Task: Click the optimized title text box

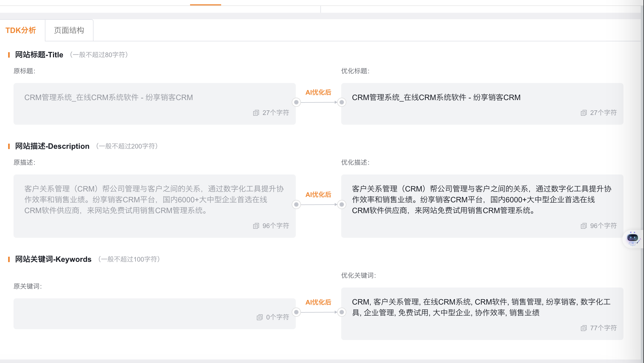Action: tap(482, 104)
